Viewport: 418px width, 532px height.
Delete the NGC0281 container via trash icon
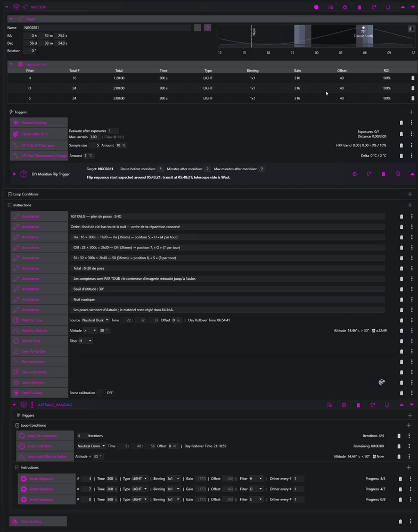pyautogui.click(x=359, y=7)
